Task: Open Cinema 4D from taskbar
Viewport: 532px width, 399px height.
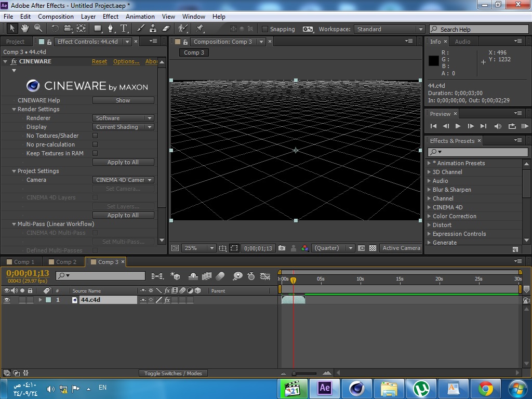Action: tap(356, 388)
